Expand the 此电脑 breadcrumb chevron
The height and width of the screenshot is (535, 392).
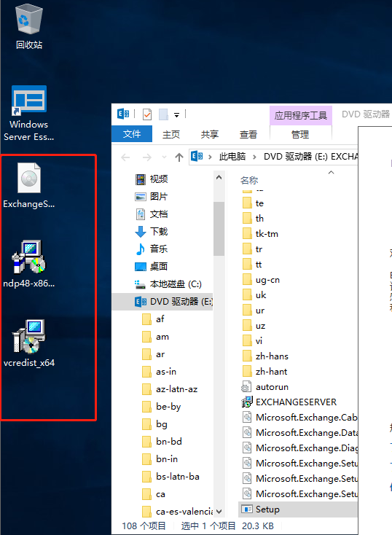254,157
